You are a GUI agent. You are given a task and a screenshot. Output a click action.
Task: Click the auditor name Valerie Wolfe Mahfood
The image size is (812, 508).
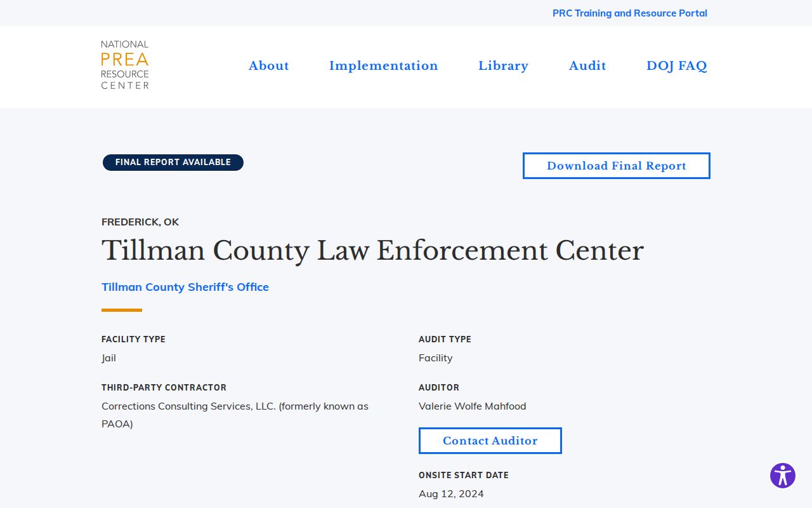(473, 406)
